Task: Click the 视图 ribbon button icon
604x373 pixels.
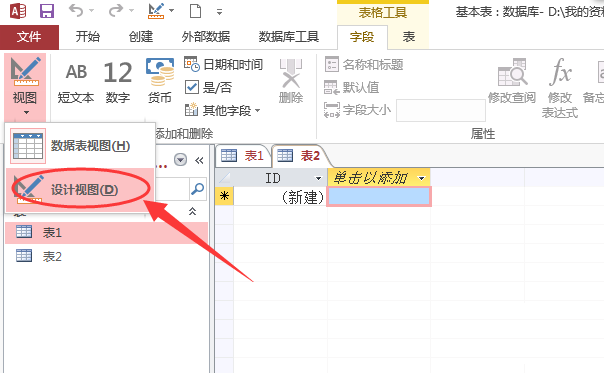Action: [x=25, y=72]
